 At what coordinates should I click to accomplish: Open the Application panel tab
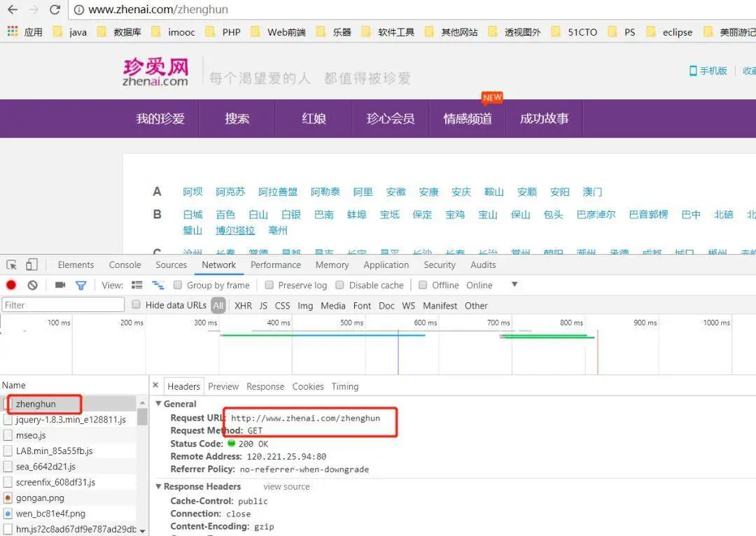tap(386, 265)
